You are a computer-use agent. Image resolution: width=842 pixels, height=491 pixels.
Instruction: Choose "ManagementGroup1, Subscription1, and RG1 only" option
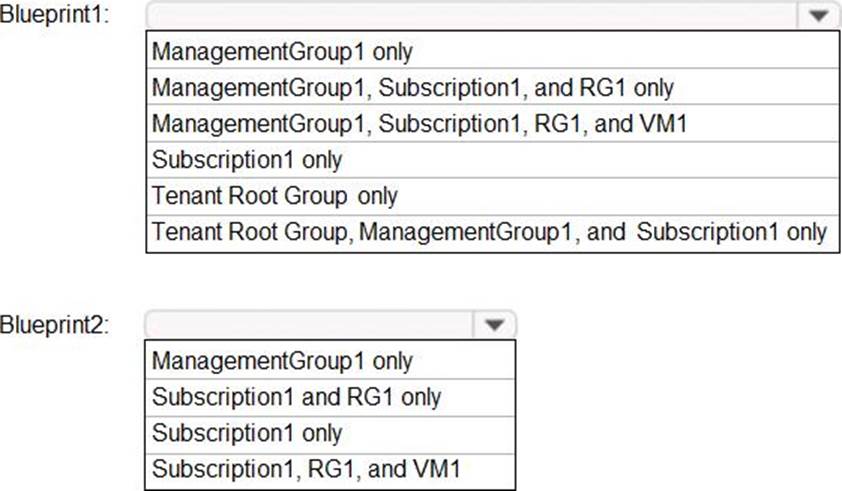[x=412, y=87]
